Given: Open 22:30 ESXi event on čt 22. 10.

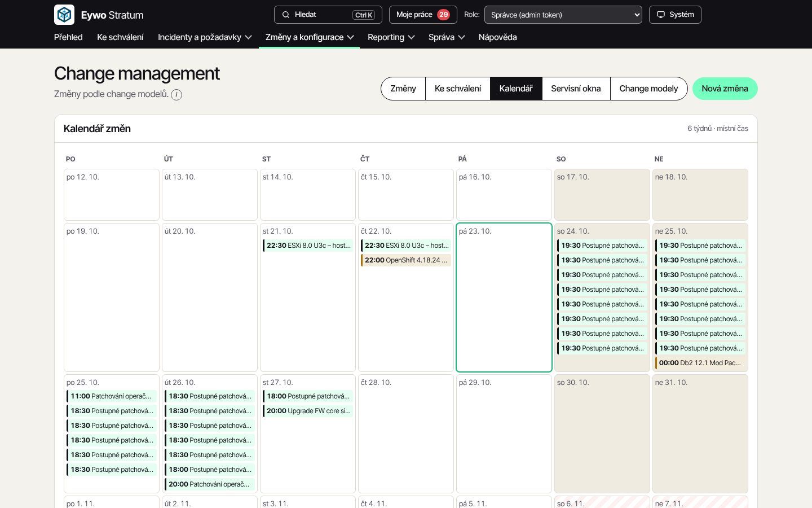Looking at the screenshot, I should [406, 246].
